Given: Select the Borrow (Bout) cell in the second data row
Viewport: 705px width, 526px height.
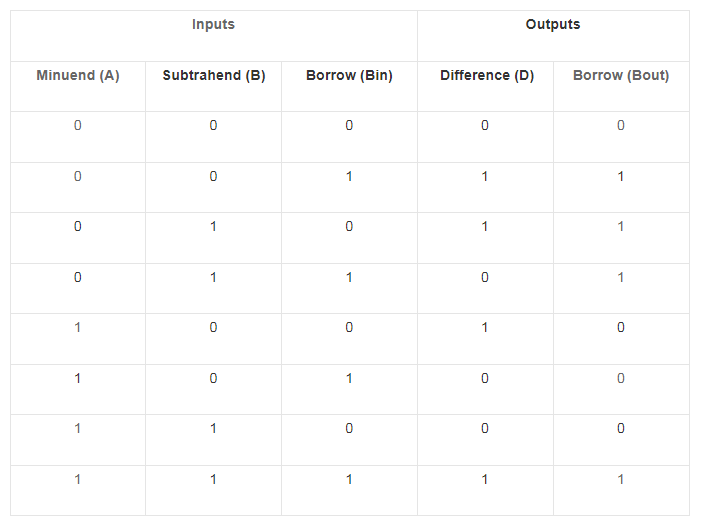Looking at the screenshot, I should click(x=621, y=177).
